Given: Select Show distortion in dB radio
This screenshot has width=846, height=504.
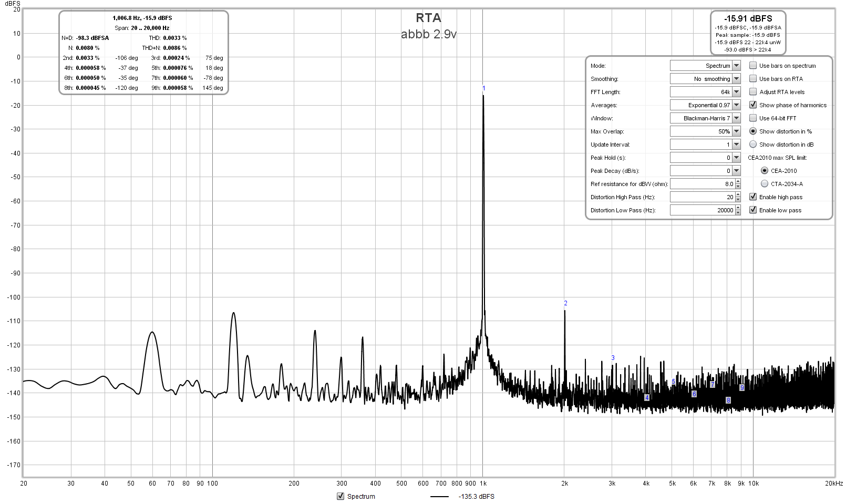Looking at the screenshot, I should coord(753,145).
